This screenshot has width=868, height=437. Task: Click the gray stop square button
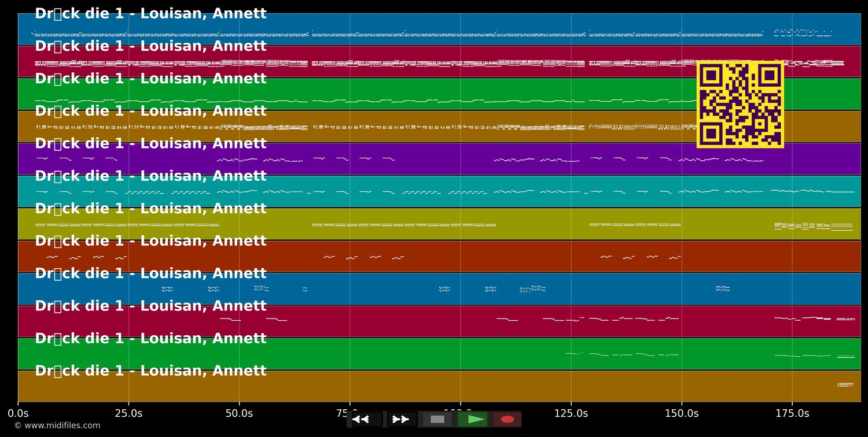coord(437,419)
